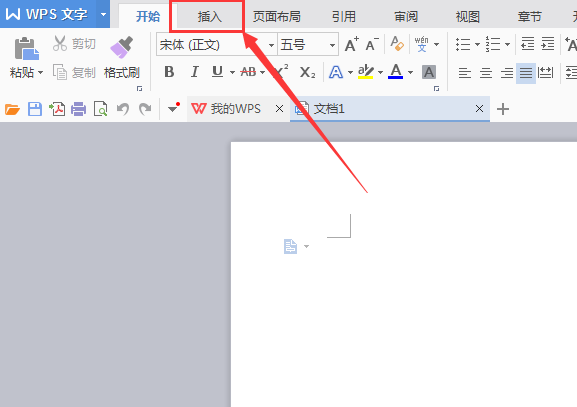The height and width of the screenshot is (407, 577).
Task: Toggle italic formatting
Action: [194, 72]
